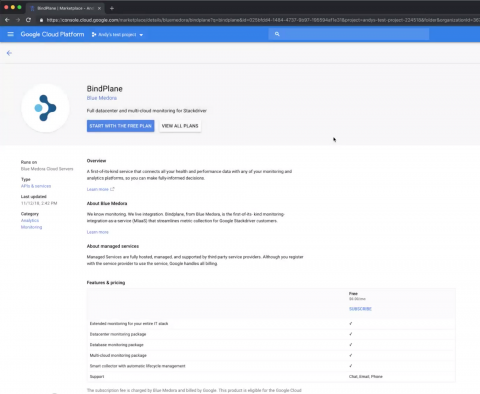Image resolution: width=480 pixels, height=394 pixels.
Task: Open the APIs & services type link
Action: point(36,186)
